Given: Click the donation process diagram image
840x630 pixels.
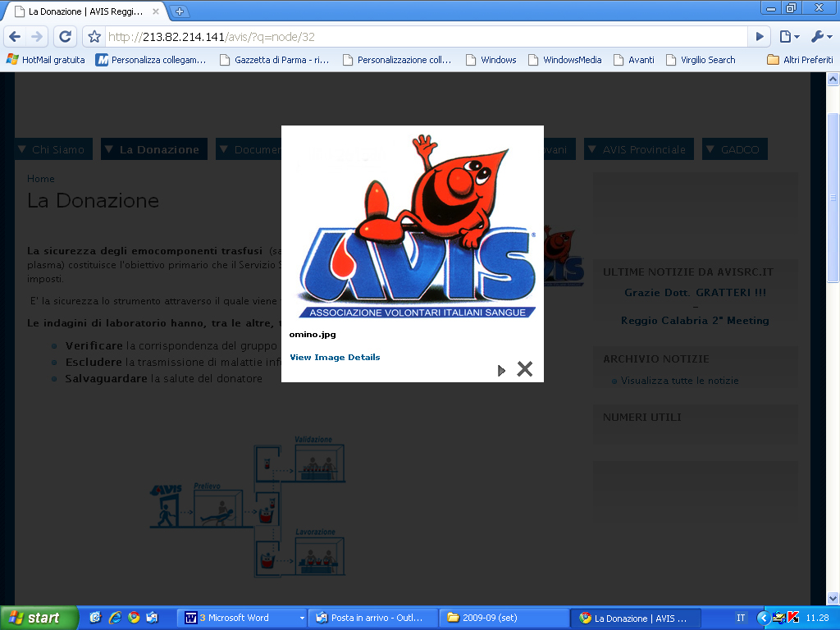Looking at the screenshot, I should click(x=248, y=506).
